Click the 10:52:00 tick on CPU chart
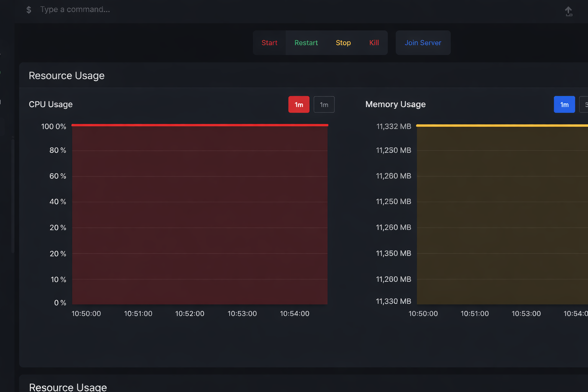The image size is (588, 392). pyautogui.click(x=189, y=314)
